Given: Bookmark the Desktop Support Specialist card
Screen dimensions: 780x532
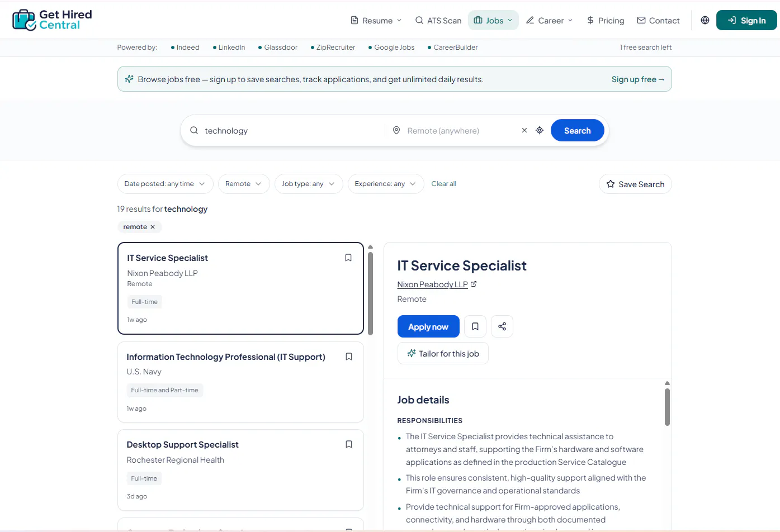Looking at the screenshot, I should click(349, 444).
